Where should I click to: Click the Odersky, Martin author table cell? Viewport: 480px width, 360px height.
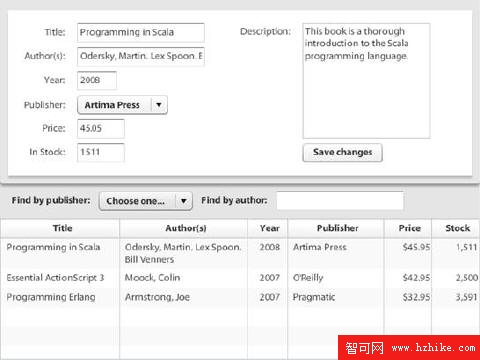(x=183, y=253)
